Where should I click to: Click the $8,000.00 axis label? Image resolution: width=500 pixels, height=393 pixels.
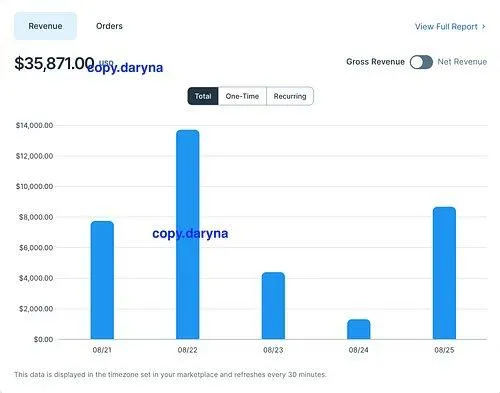coord(36,217)
